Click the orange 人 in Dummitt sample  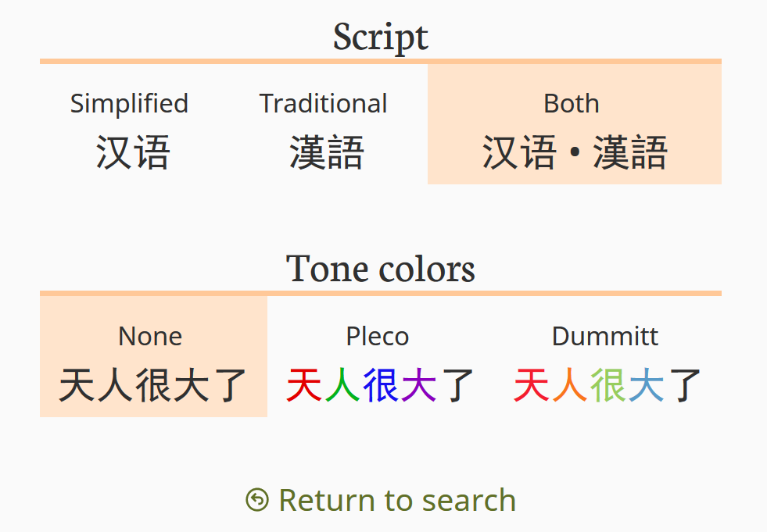569,385
